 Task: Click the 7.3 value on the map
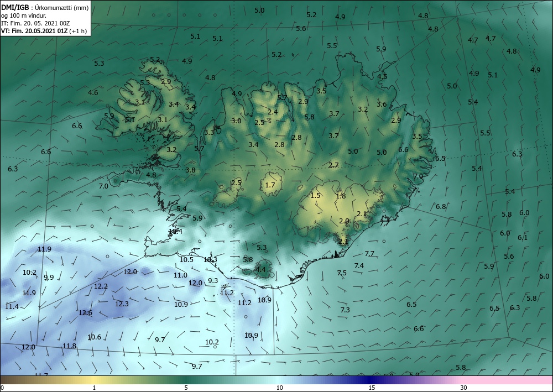tap(345, 310)
